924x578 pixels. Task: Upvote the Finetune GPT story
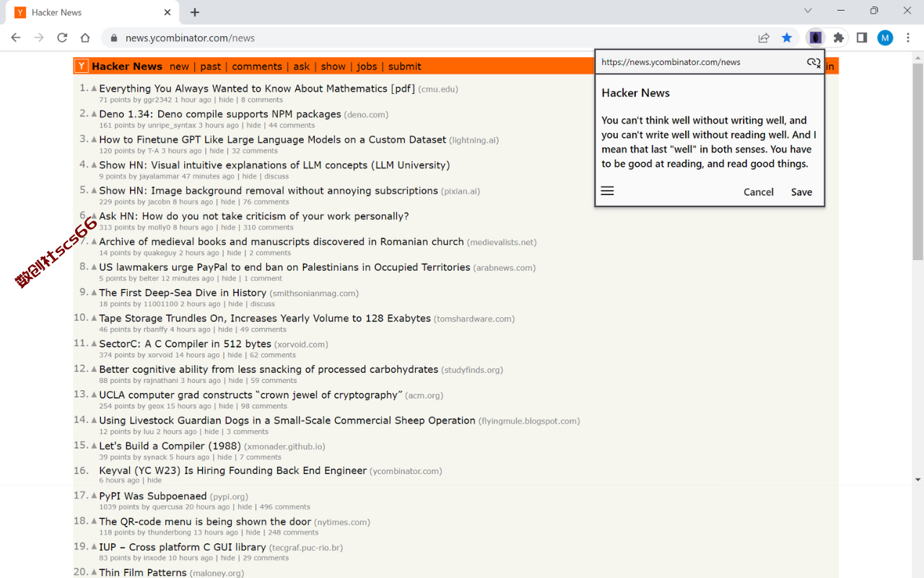tap(94, 139)
